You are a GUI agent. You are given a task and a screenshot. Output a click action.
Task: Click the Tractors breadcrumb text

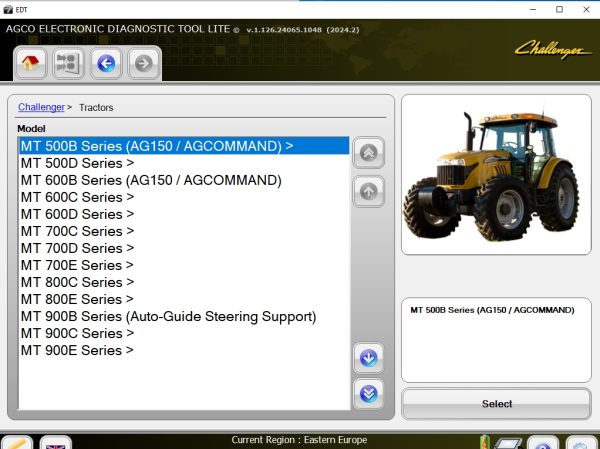(x=96, y=108)
